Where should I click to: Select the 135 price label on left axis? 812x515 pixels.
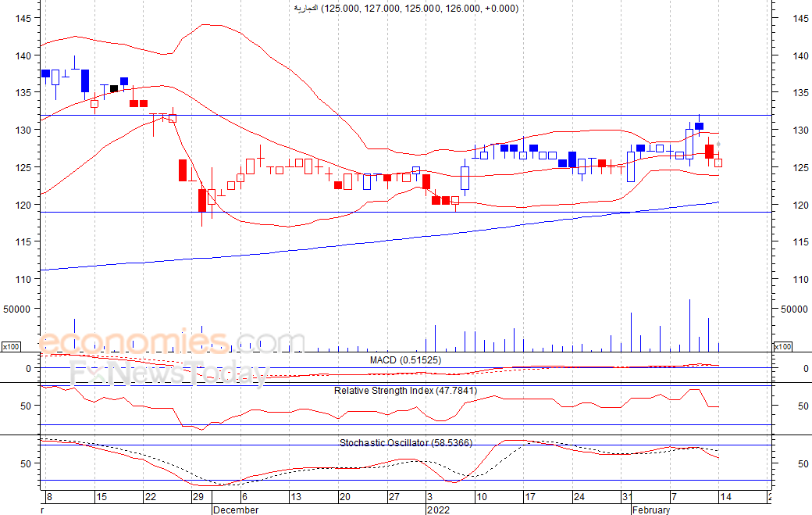23,93
